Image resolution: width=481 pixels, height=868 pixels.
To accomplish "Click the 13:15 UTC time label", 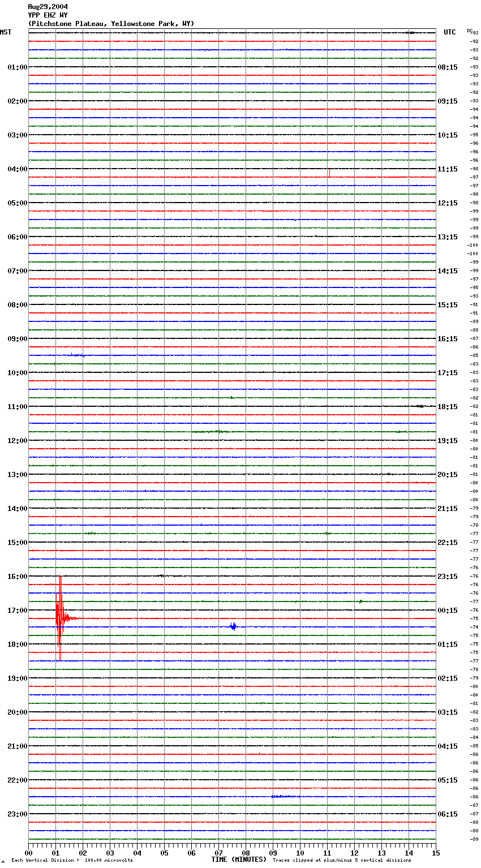I will point(448,237).
